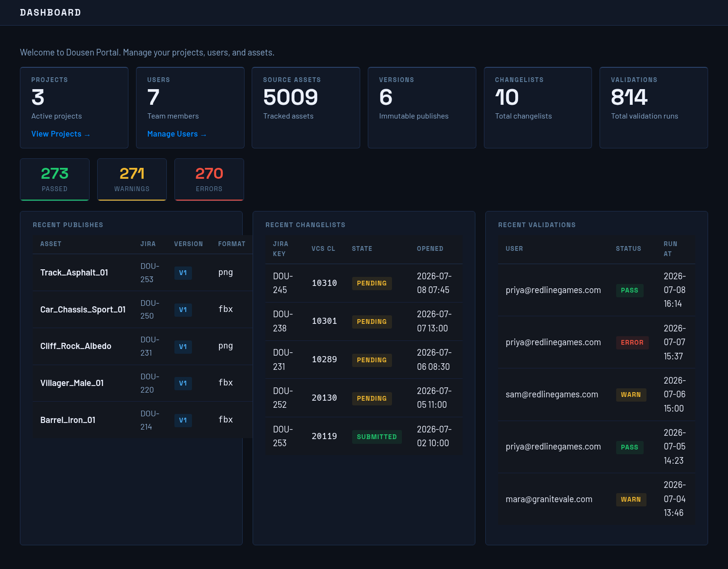Image resolution: width=728 pixels, height=569 pixels.
Task: Click the V1 badge for Car_Chassis_Sport_01
Action: tap(183, 310)
